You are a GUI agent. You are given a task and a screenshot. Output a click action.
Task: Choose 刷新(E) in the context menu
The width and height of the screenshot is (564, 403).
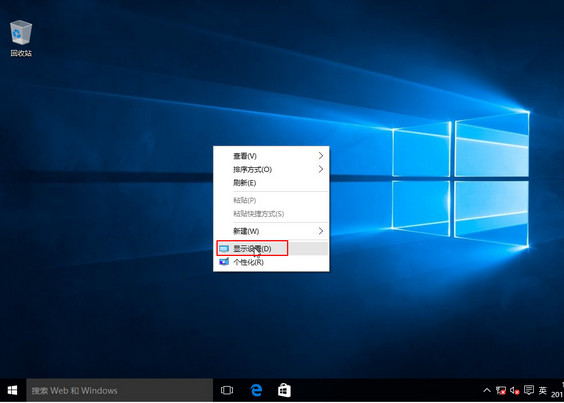271,183
